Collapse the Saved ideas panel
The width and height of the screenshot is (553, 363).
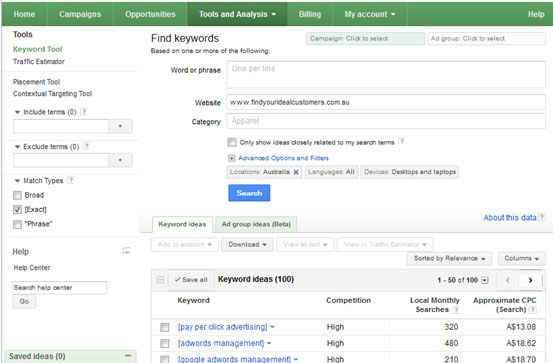pos(128,355)
